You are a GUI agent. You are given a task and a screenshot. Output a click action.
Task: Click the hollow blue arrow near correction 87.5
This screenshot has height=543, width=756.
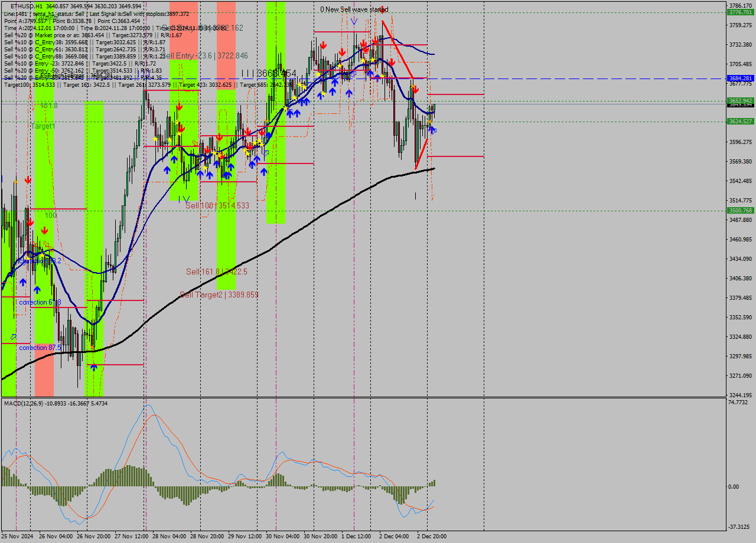pyautogui.click(x=13, y=335)
